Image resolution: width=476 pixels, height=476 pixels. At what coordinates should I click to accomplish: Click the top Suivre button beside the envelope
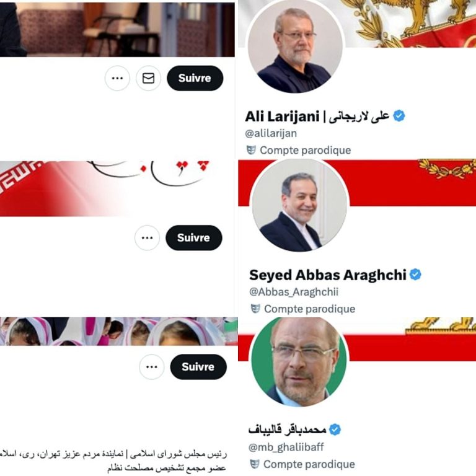(x=195, y=78)
